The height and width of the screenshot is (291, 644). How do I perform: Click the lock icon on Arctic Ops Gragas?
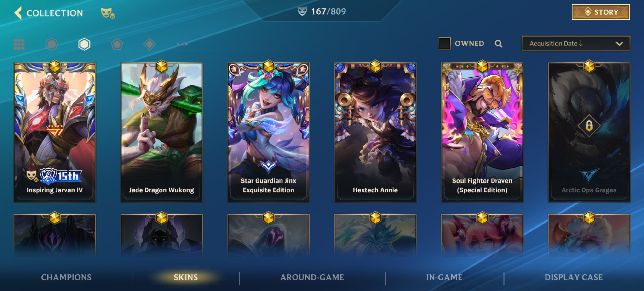[x=589, y=126]
